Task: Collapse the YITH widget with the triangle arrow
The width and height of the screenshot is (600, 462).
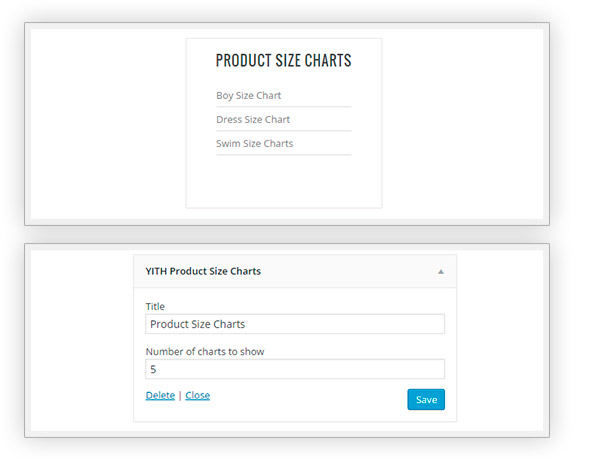Action: point(441,272)
